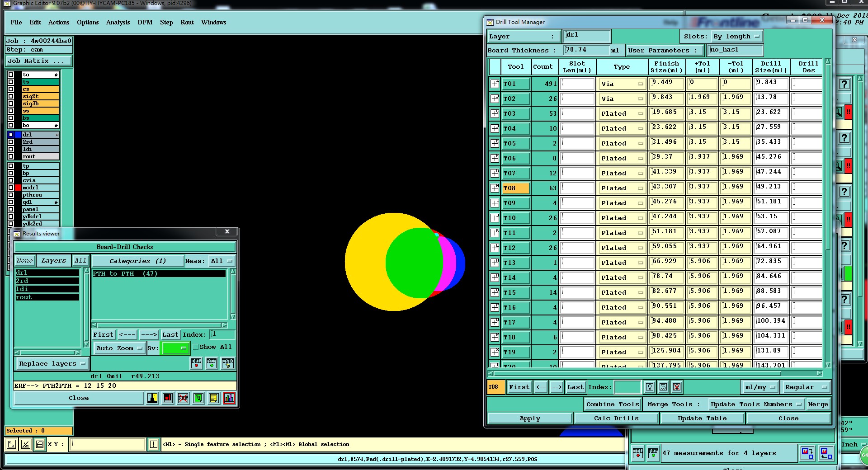Image resolution: width=868 pixels, height=470 pixels.
Task: Click the curved-arrow icon beside the lightbulb icon
Action: (x=663, y=387)
